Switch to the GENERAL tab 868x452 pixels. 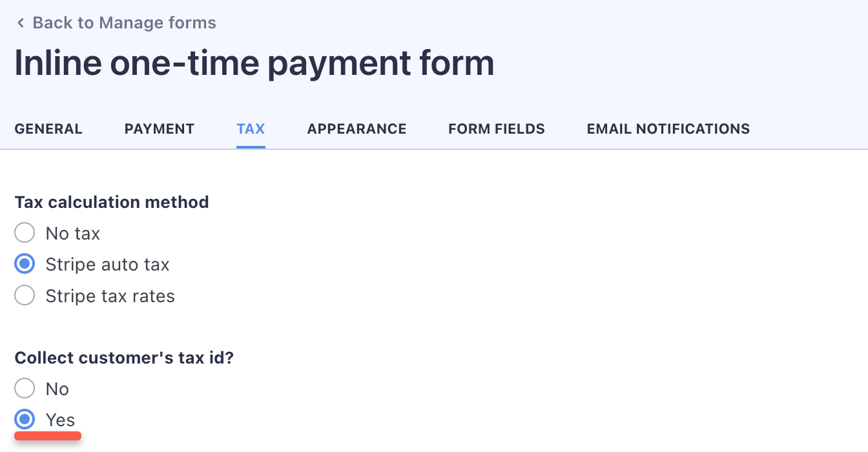48,128
